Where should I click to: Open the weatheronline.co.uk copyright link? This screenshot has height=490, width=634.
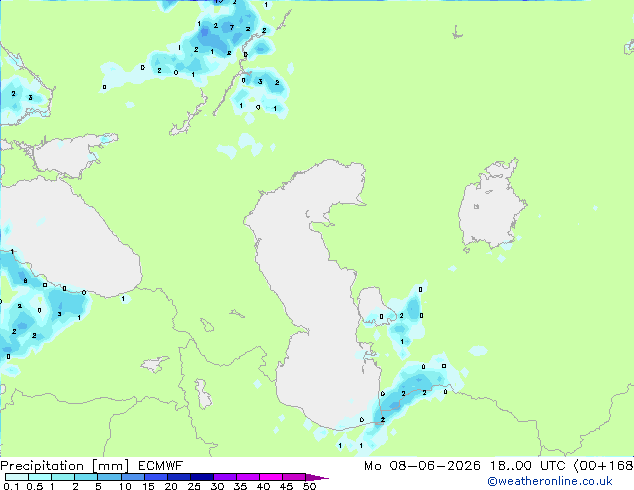point(550,481)
